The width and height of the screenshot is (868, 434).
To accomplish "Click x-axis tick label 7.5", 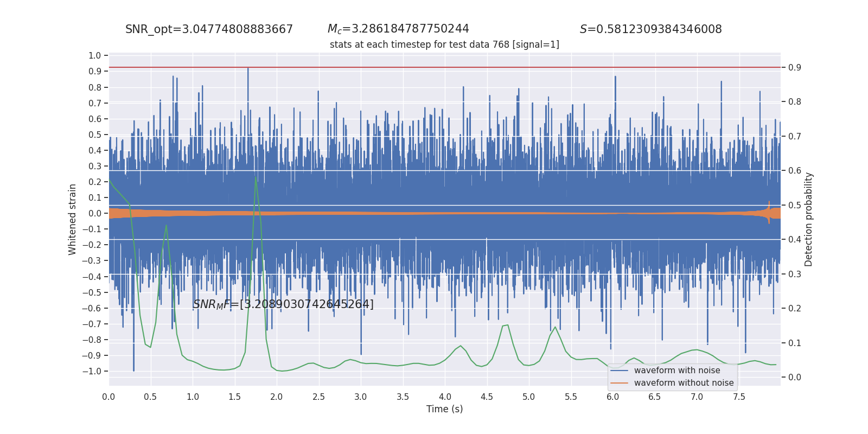I will click(x=739, y=397).
